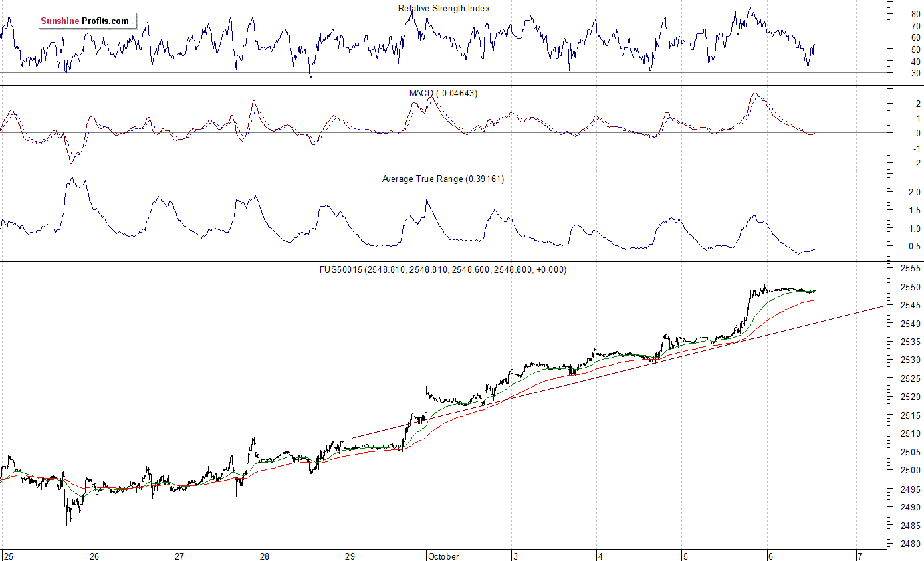Screen dimensions: 924x561
Task: Click the 2480 price axis label
Action: (x=911, y=543)
